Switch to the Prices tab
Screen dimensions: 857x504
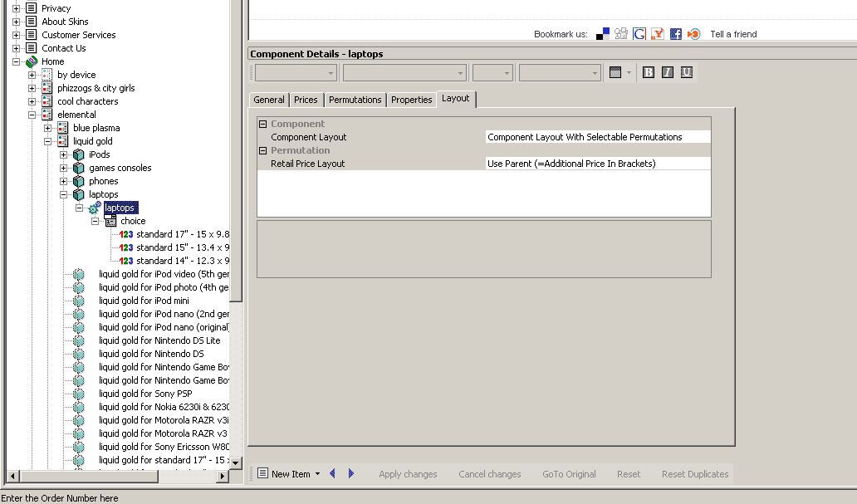[x=306, y=100]
